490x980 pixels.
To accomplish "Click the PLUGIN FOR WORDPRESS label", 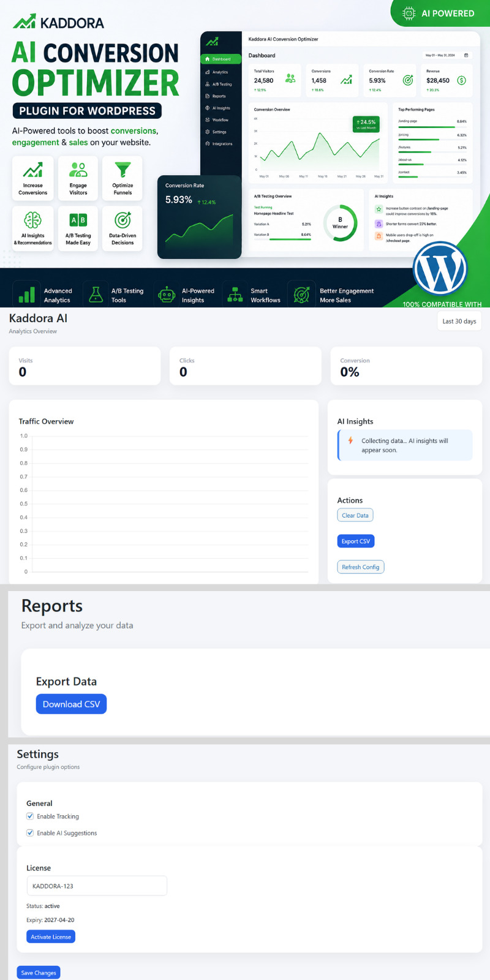I will [x=87, y=111].
